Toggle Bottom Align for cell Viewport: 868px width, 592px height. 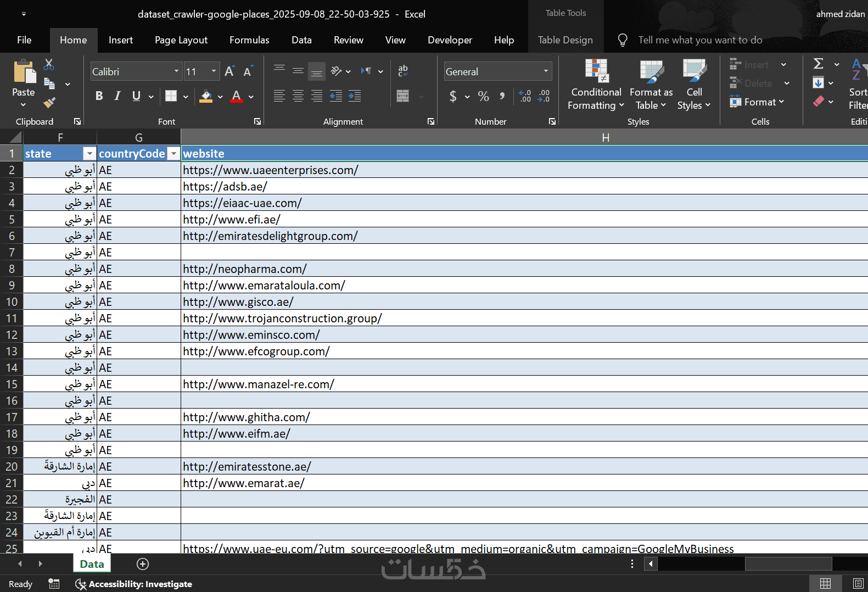(x=317, y=71)
